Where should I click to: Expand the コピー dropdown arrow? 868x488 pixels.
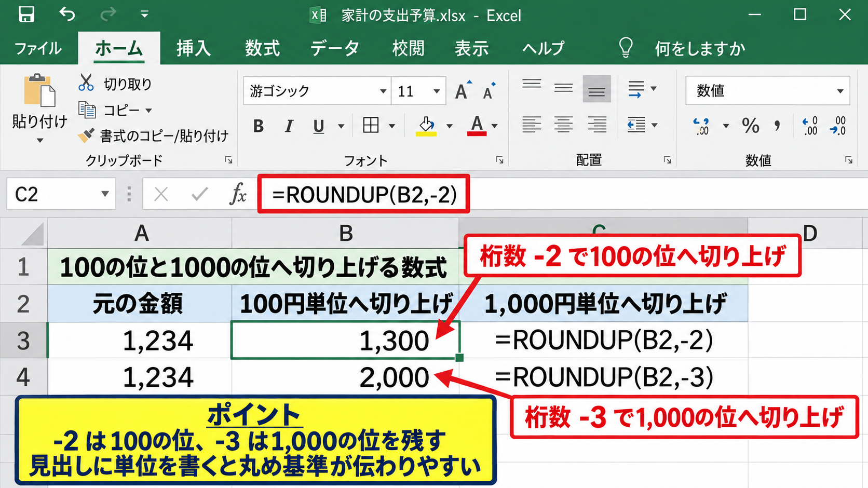point(148,111)
